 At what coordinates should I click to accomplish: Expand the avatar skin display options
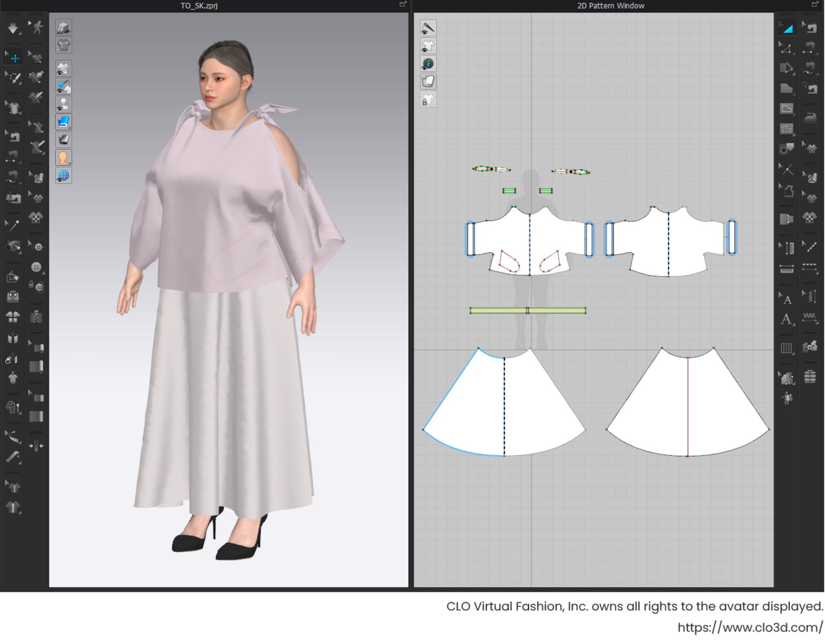63,157
